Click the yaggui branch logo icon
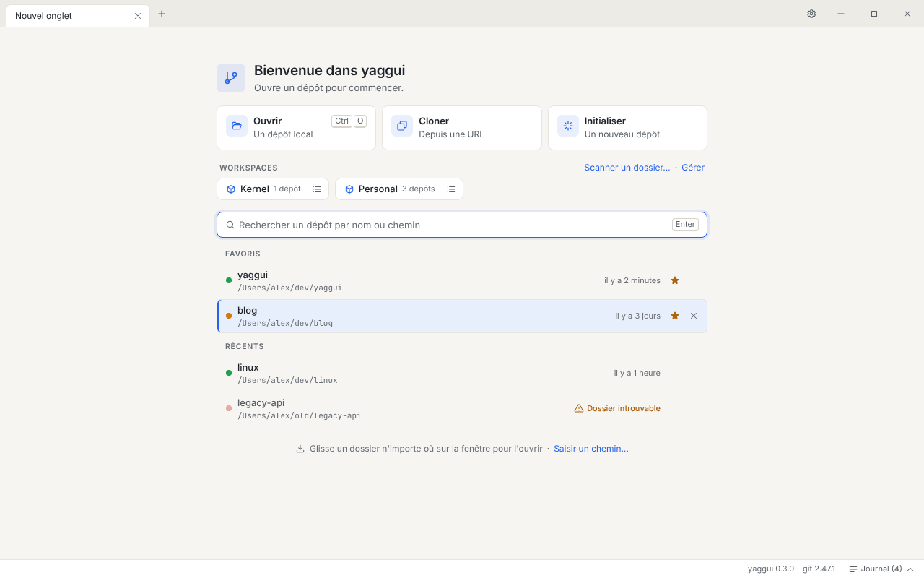This screenshot has height=578, width=924. click(x=231, y=78)
